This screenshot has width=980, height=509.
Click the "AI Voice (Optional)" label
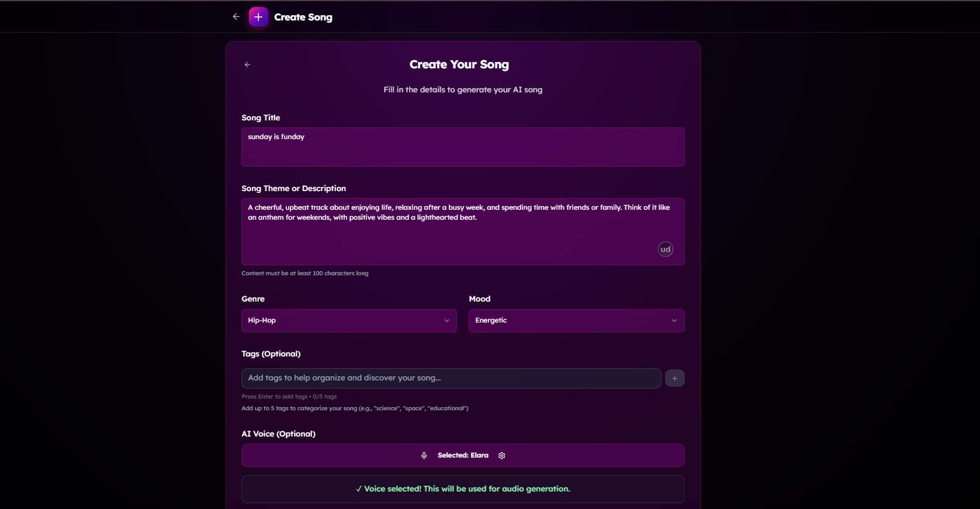[x=278, y=434]
